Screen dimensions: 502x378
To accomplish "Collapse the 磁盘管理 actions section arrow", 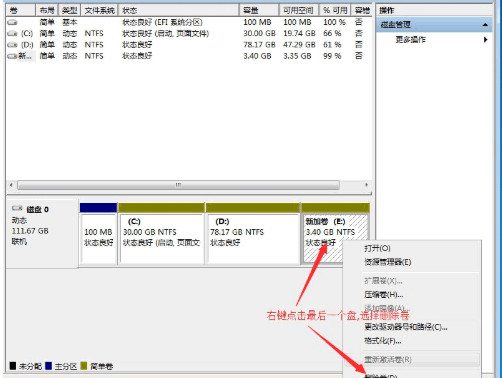I will pos(485,25).
